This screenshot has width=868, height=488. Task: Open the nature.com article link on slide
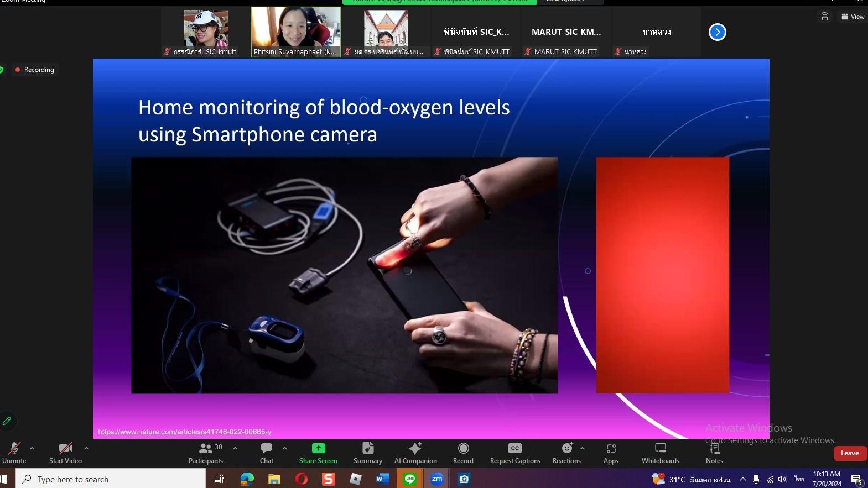coord(185,432)
